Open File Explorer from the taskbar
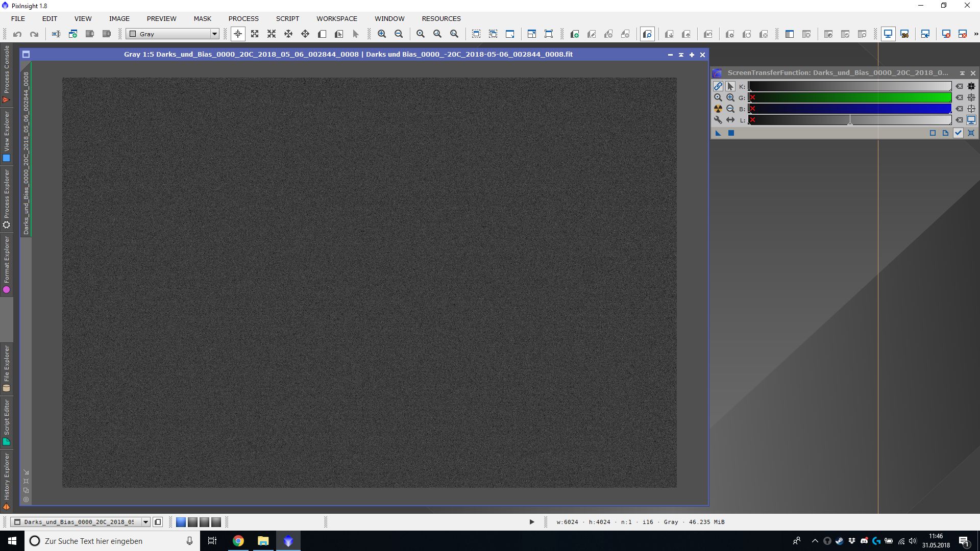The width and height of the screenshot is (980, 551). pyautogui.click(x=263, y=541)
